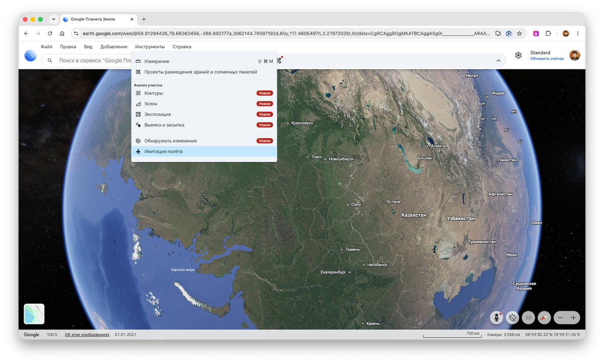Click the Google logo in status bar
Image resolution: width=604 pixels, height=364 pixels.
pos(32,335)
